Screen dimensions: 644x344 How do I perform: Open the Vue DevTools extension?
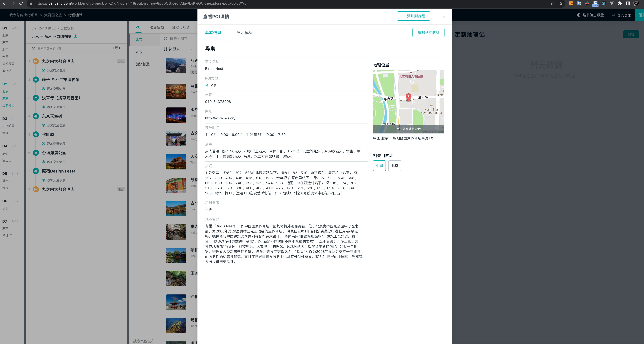click(x=611, y=3)
